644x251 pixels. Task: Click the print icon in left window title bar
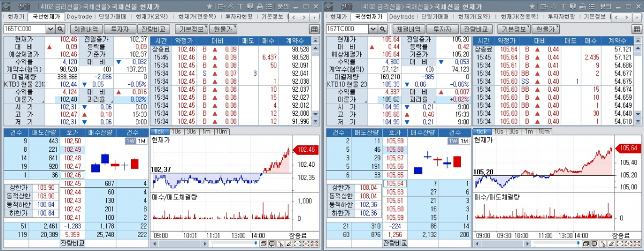coord(260,6)
